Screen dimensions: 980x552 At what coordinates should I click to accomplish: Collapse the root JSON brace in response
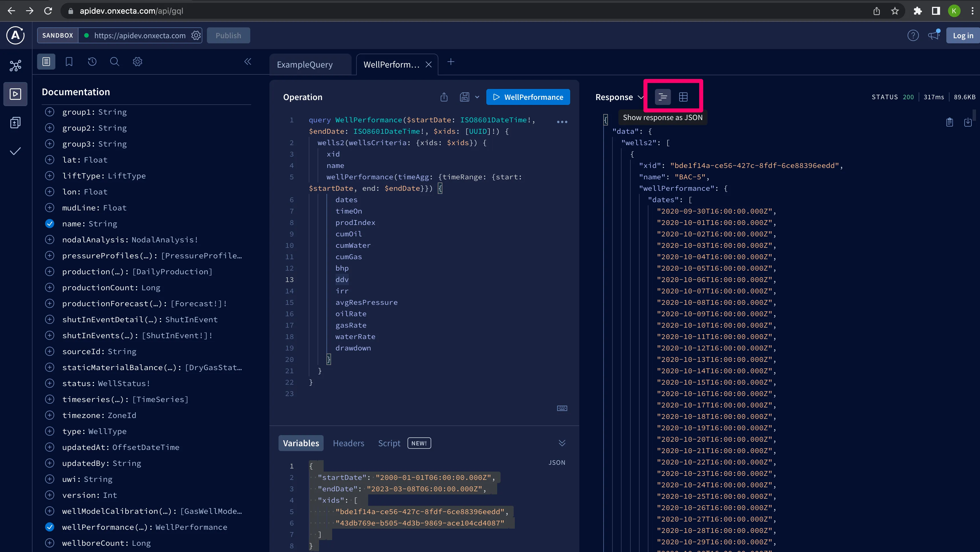click(x=606, y=120)
